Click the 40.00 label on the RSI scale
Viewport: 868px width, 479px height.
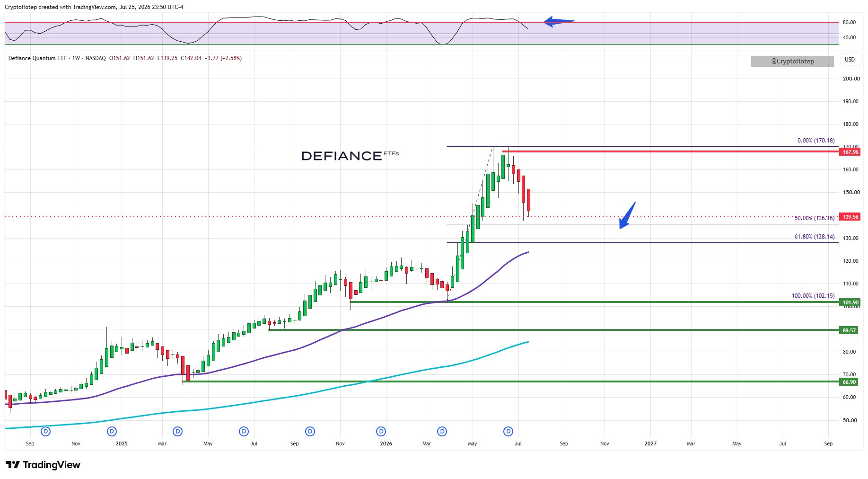(849, 37)
